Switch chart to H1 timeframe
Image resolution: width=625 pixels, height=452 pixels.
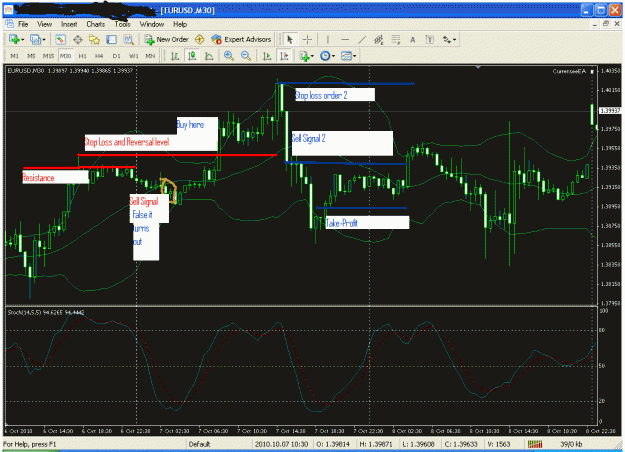(83, 56)
